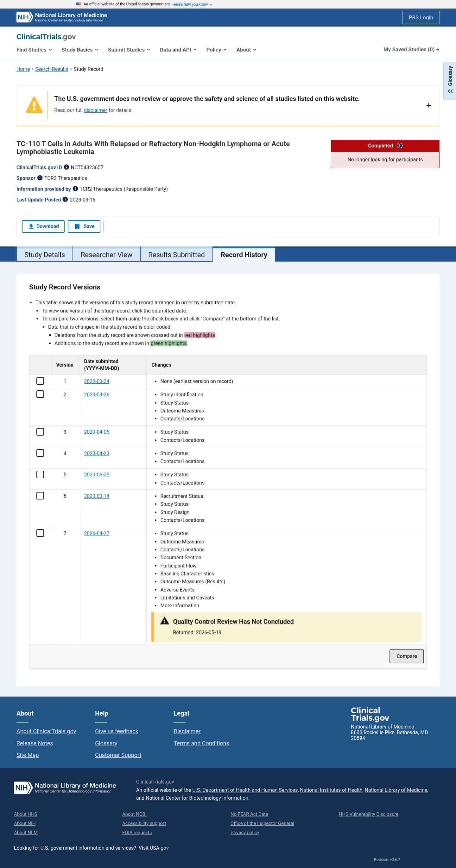Screen dimensions: 456x868
Task: Go to My Saved Studies
Action: point(411,50)
